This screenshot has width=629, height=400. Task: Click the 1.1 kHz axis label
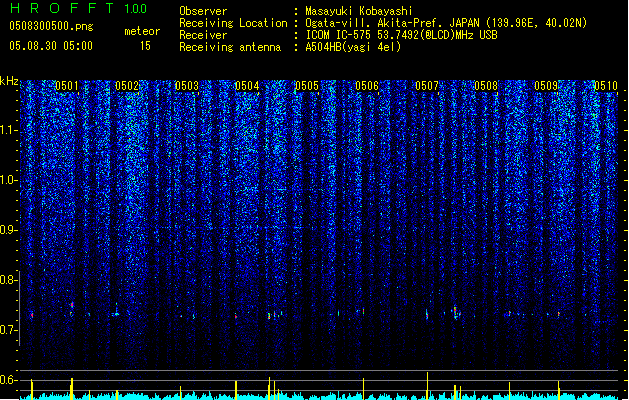(8, 131)
